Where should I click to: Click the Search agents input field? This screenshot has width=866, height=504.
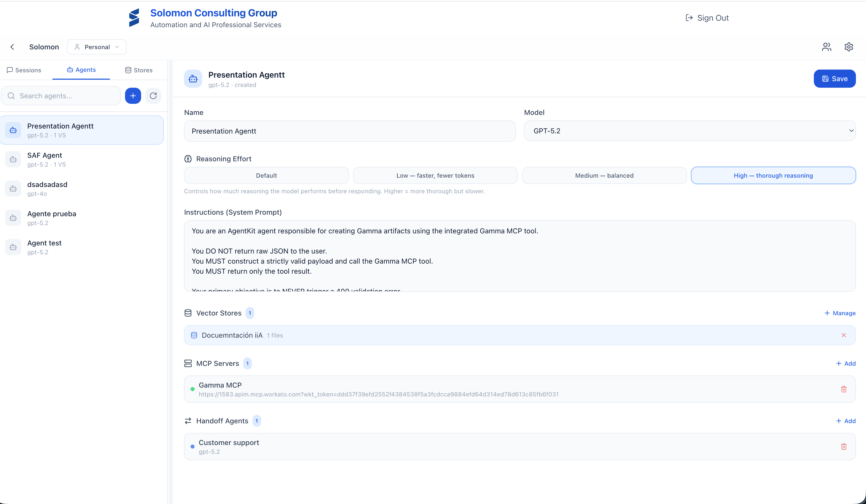pyautogui.click(x=65, y=96)
